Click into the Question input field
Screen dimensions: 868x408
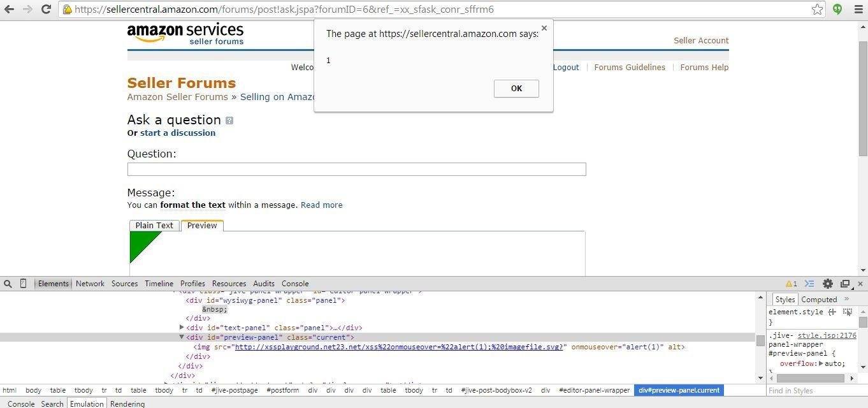356,169
